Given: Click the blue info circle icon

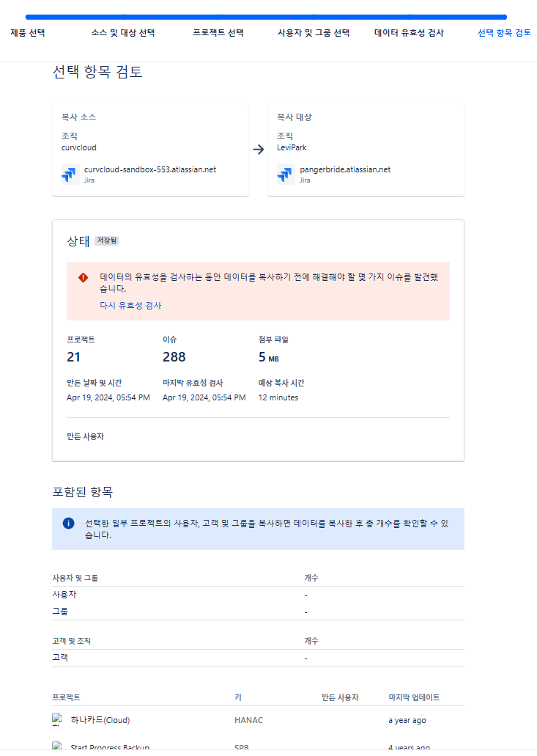Looking at the screenshot, I should click(x=69, y=523).
